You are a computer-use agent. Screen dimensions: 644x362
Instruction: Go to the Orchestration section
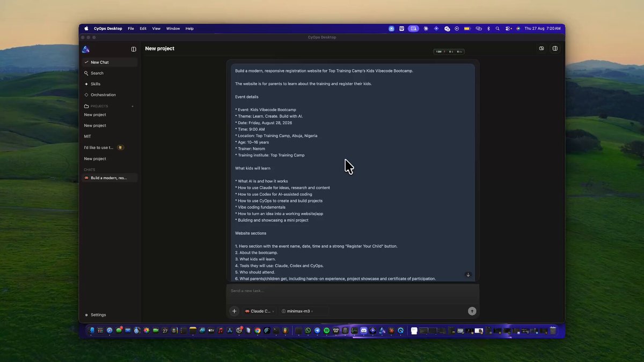click(109, 95)
